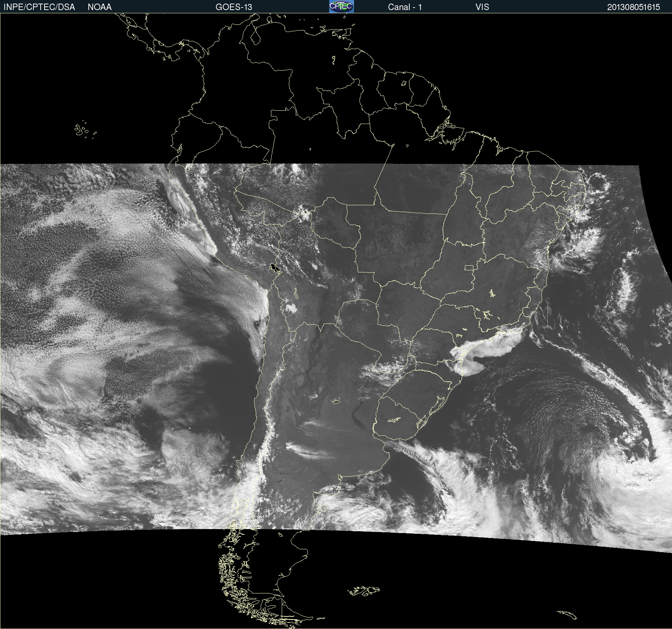Click the 201308051615 timestamp

click(634, 7)
